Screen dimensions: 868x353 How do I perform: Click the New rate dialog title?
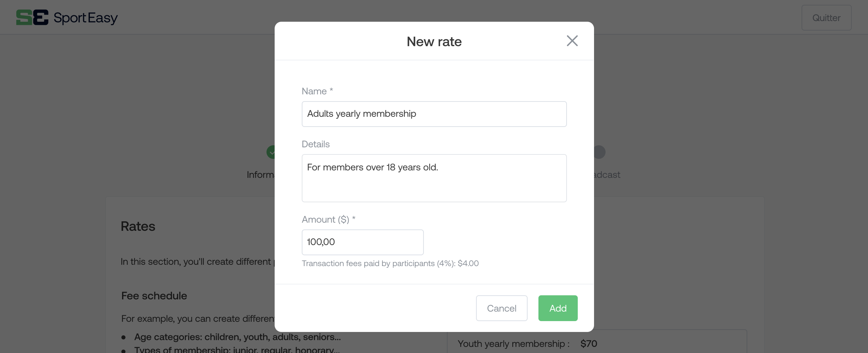pos(434,41)
